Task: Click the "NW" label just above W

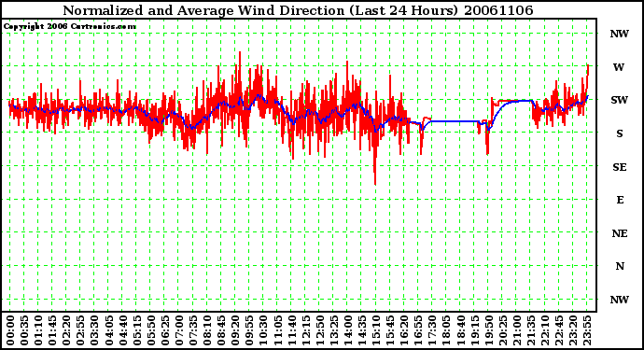Action: coord(620,35)
